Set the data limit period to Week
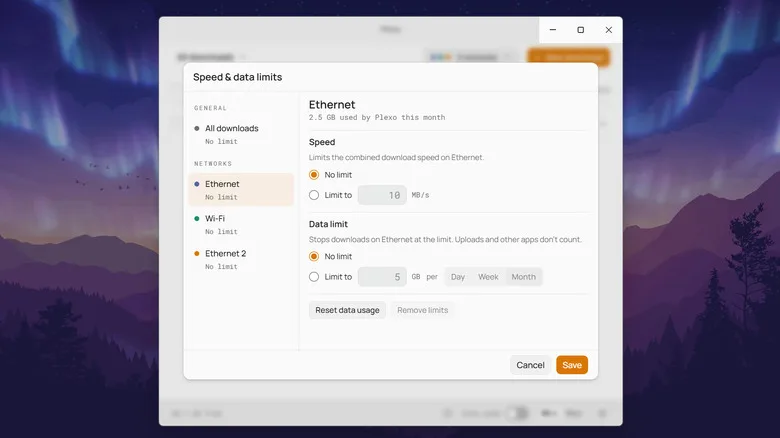Screen dimensions: 780x438 pyautogui.click(x=488, y=277)
